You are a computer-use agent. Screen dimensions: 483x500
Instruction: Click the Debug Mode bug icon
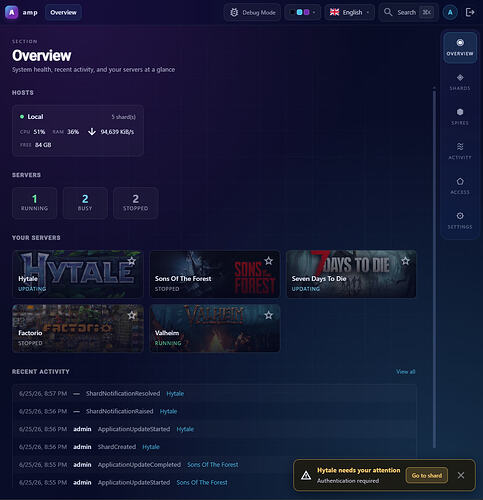click(234, 12)
